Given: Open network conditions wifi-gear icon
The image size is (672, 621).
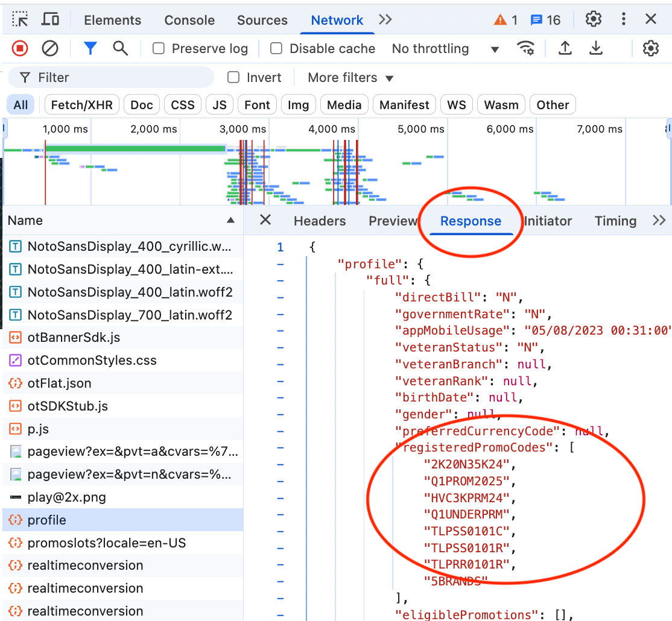Looking at the screenshot, I should [x=526, y=48].
